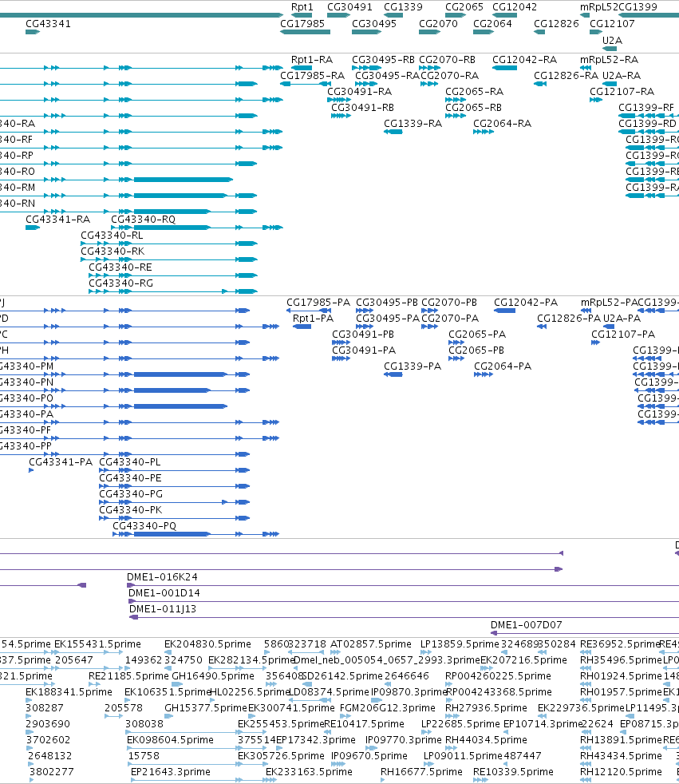679x784 pixels.
Task: Click protein CG30495-PB
Action: point(387,303)
